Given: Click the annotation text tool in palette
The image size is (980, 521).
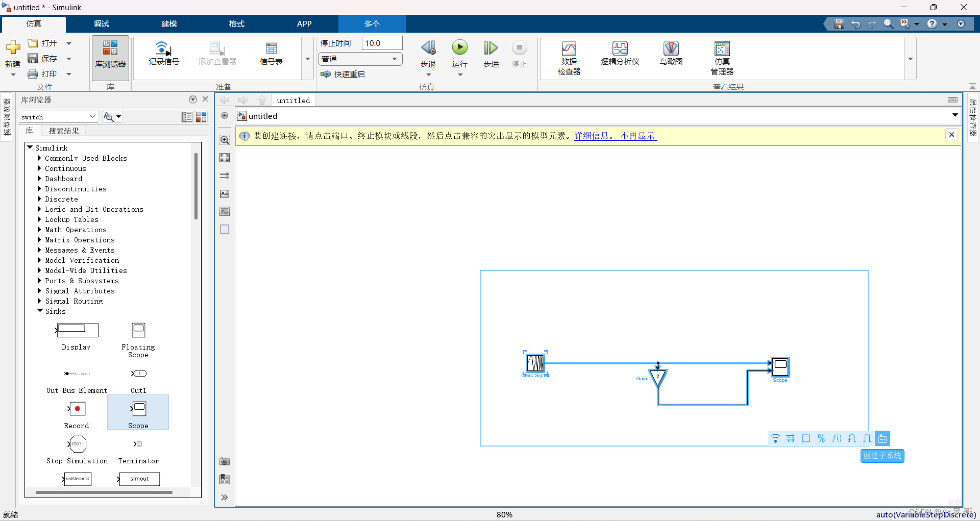Looking at the screenshot, I should tap(225, 193).
